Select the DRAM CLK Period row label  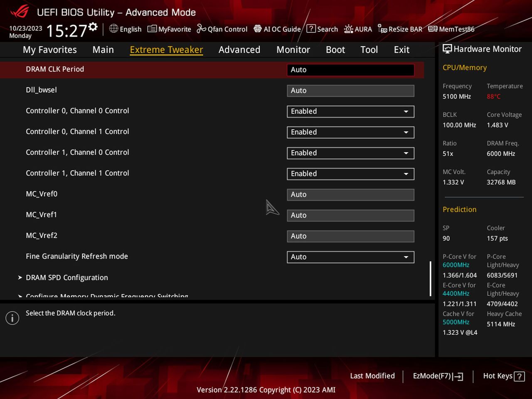[55, 69]
